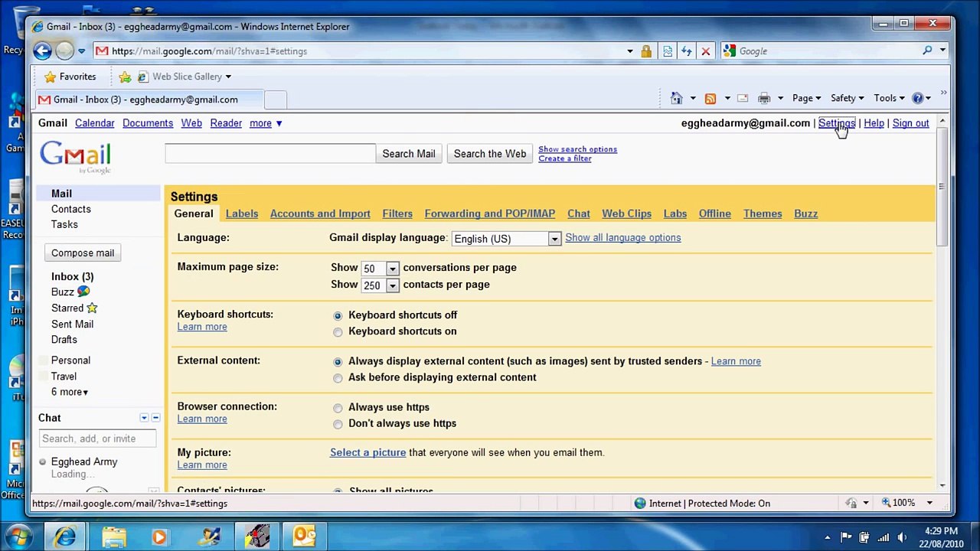Open the Safety menu dropdown
This screenshot has width=980, height=551.
click(x=847, y=98)
